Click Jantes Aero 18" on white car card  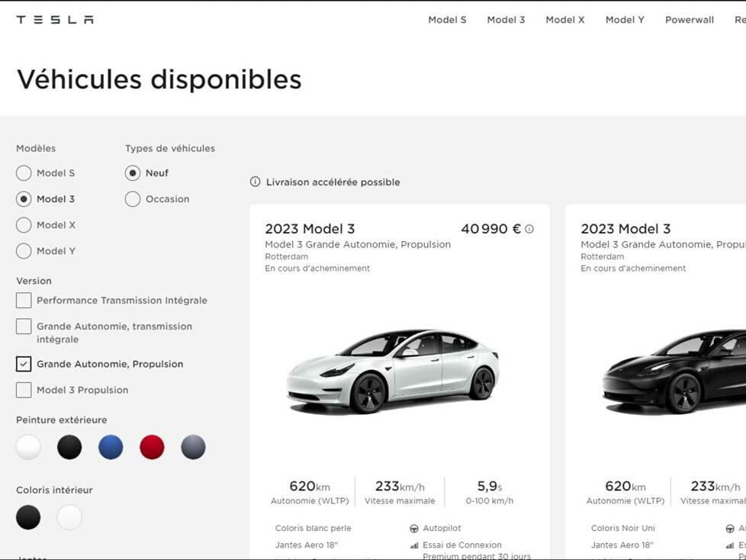pyautogui.click(x=307, y=546)
